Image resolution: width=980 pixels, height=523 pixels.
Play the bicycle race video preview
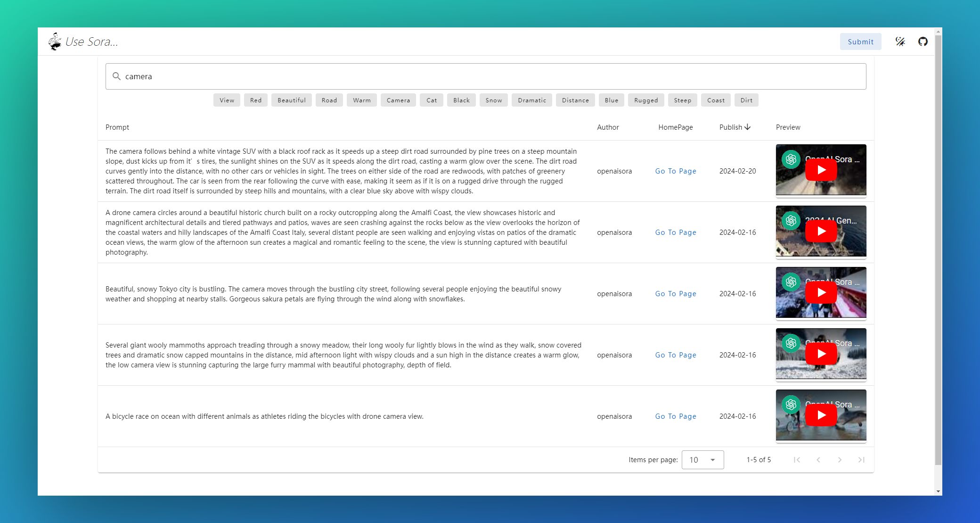tap(821, 415)
